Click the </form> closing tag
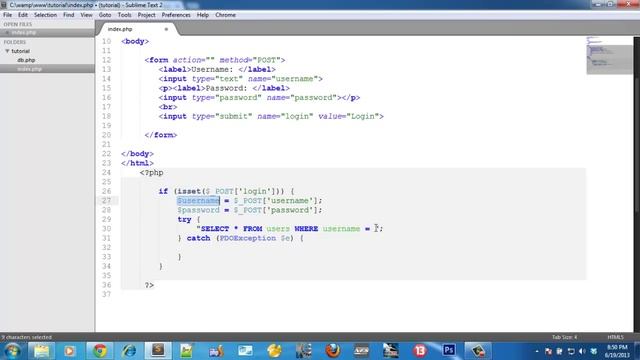 point(161,135)
